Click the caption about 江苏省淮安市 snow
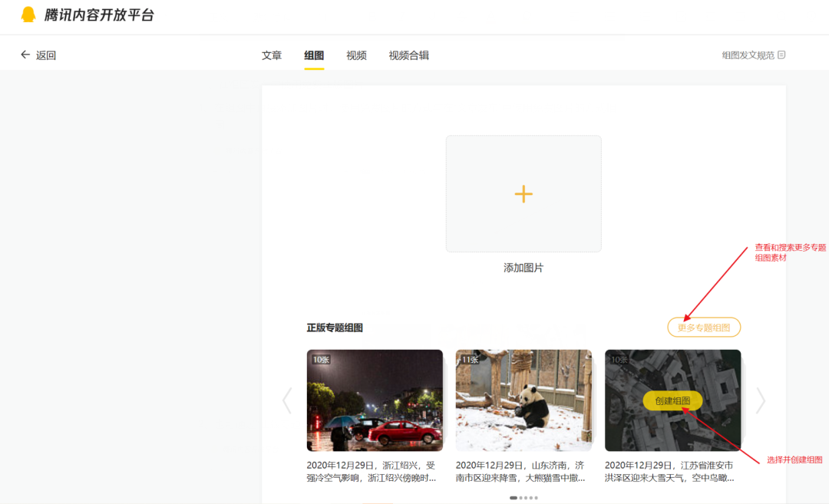The image size is (829, 504). tap(670, 472)
